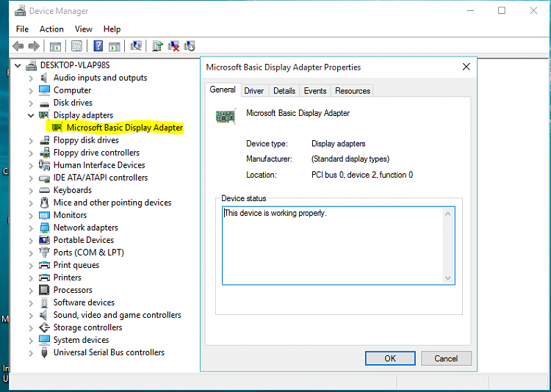This screenshot has height=392, width=551.
Task: Click the Human Interface Devices icon
Action: [x=44, y=164]
